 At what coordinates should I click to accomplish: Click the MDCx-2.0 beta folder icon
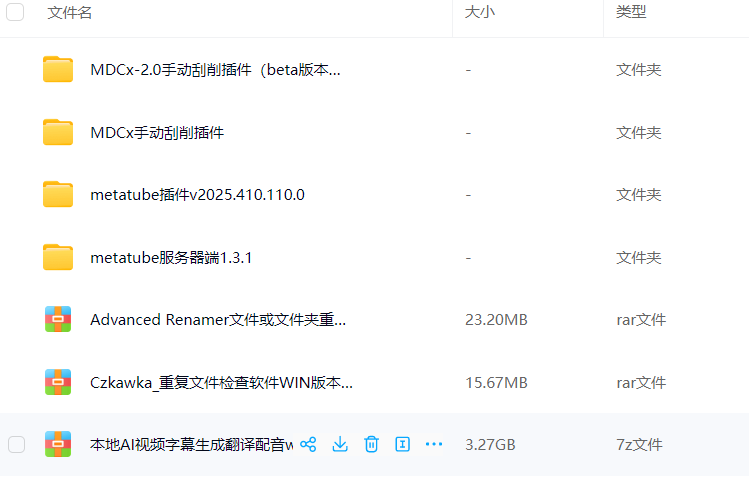pos(58,70)
